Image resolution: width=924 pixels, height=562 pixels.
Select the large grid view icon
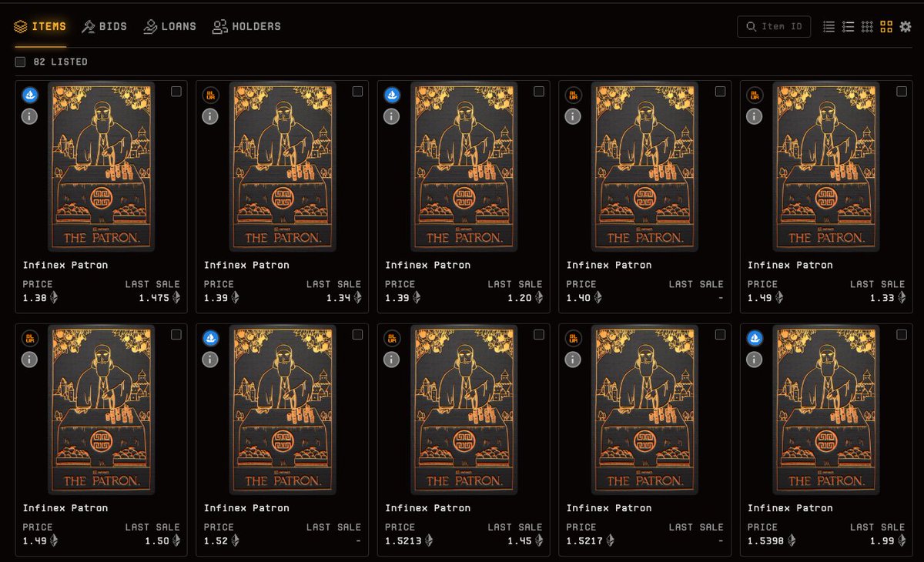click(x=886, y=27)
